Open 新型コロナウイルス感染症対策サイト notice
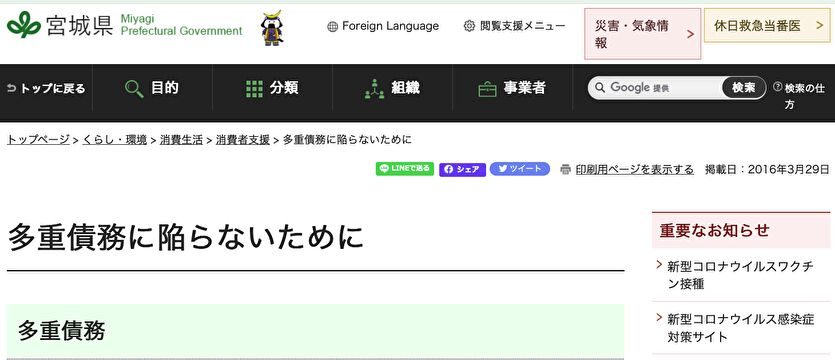This screenshot has width=835, height=360. (x=741, y=328)
